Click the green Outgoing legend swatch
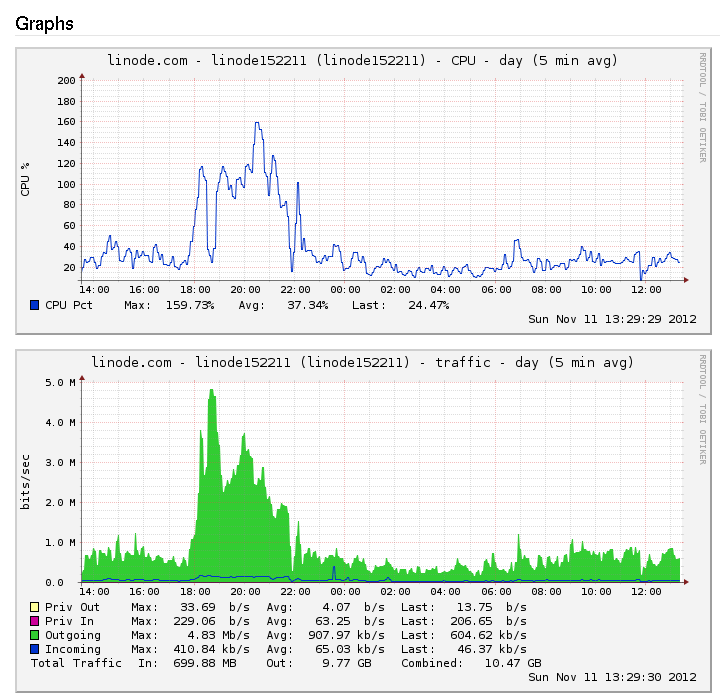This screenshot has width=721, height=700. coord(35,635)
